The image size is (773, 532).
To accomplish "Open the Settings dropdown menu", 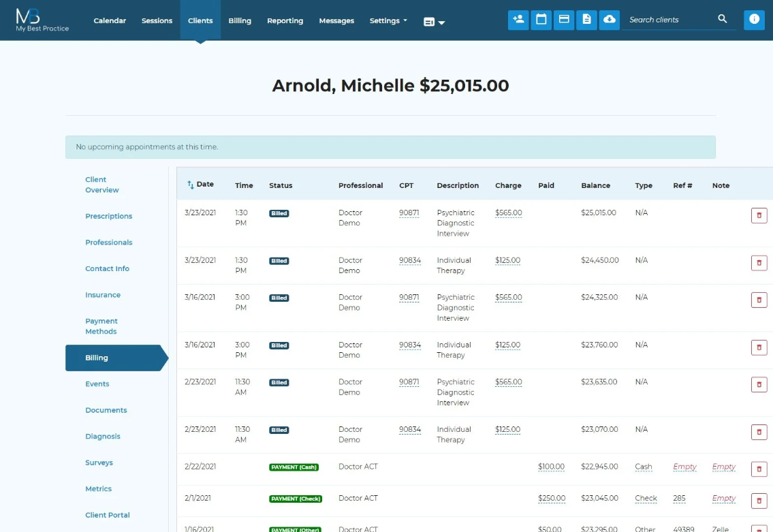I will pos(388,20).
